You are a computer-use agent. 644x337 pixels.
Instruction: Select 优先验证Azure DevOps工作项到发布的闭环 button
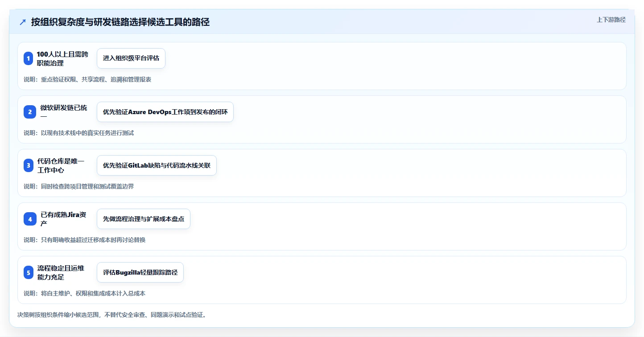(165, 112)
